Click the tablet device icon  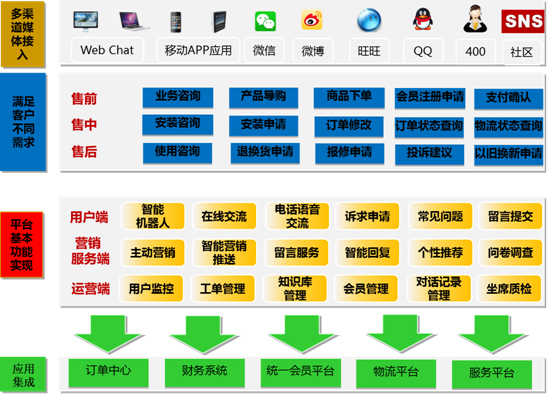(x=220, y=22)
